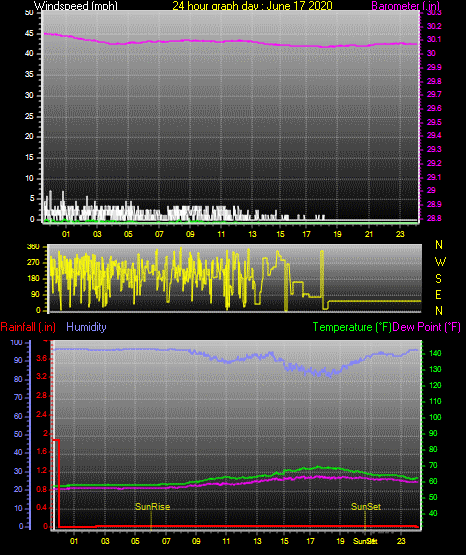Click hour 13 on the windspeed graph axis
This screenshot has height=555, width=466.
coord(252,234)
